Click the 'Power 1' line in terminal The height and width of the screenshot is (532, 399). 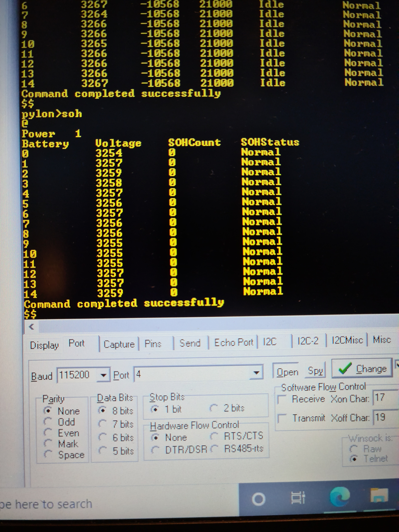tap(52, 134)
